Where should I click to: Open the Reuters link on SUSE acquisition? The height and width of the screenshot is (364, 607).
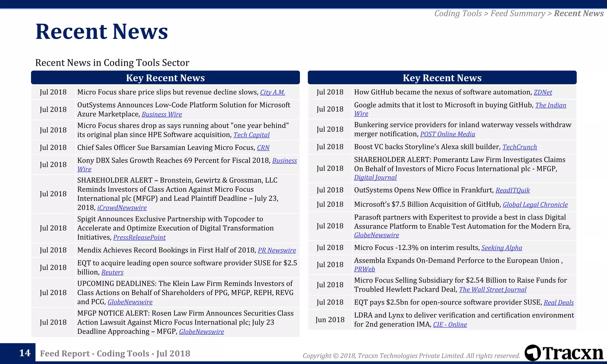click(x=112, y=272)
